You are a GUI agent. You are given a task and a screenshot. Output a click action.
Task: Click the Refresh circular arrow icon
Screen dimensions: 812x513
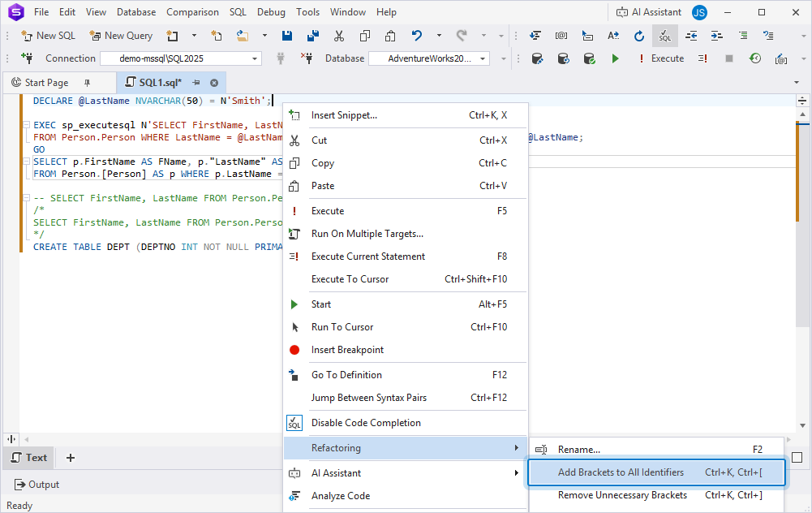[639, 36]
